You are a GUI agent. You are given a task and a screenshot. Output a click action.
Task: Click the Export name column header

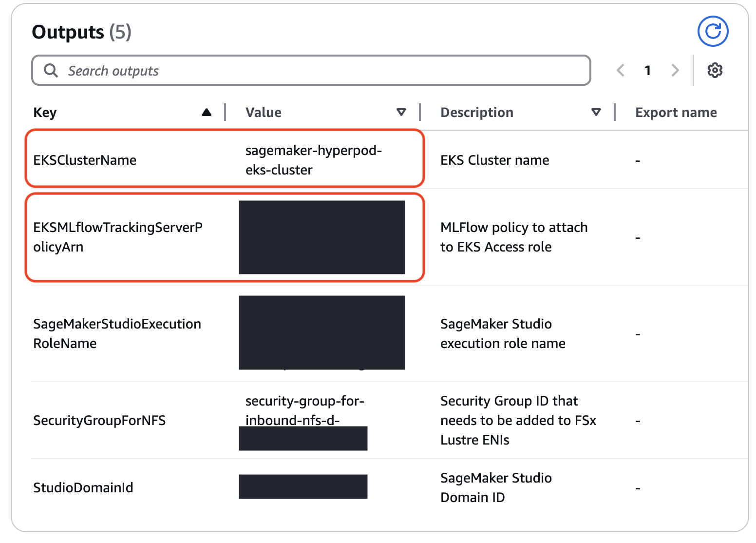pos(676,113)
